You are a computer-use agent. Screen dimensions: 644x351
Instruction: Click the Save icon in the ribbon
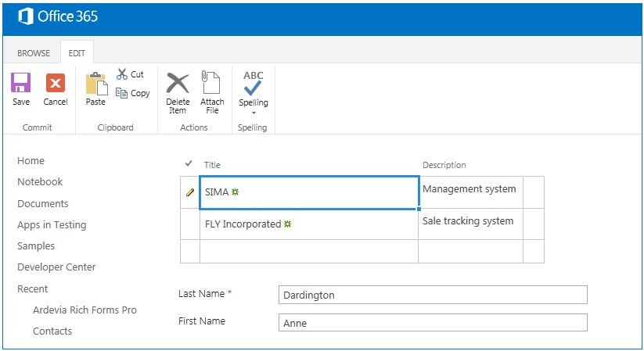[x=20, y=83]
